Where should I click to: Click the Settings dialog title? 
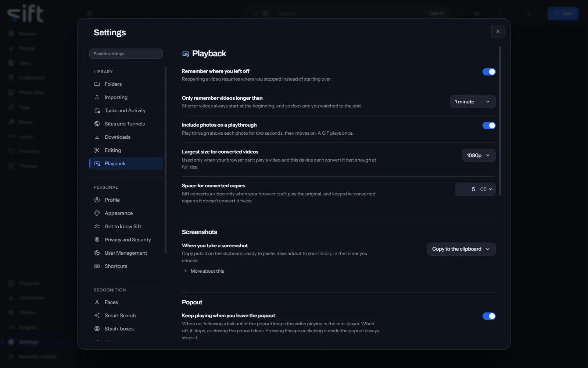coord(110,32)
